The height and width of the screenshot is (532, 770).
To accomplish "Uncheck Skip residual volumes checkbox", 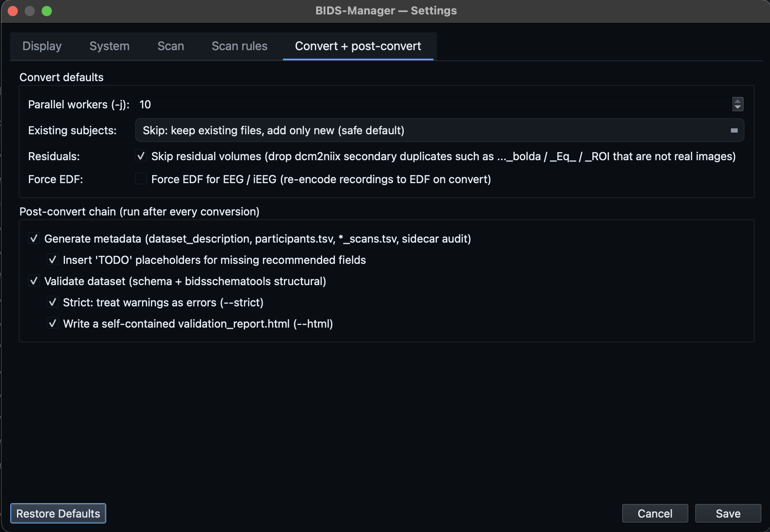I will pyautogui.click(x=141, y=156).
